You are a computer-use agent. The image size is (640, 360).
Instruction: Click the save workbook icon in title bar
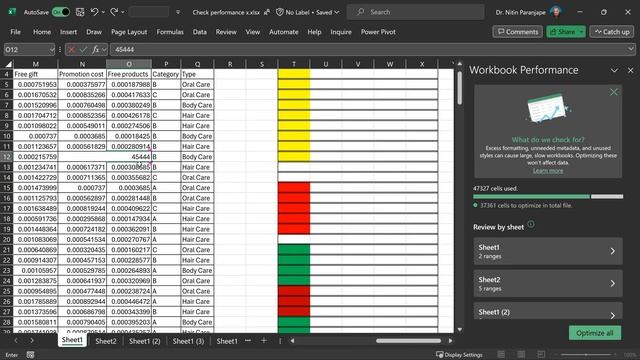[x=80, y=12]
